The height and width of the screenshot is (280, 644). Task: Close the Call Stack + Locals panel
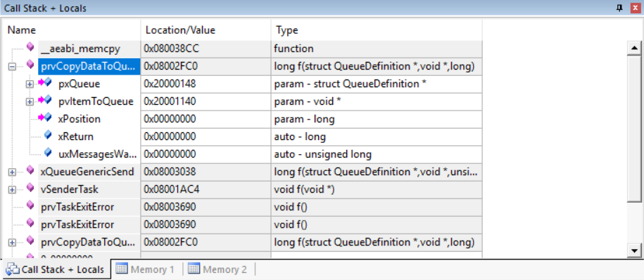(635, 8)
